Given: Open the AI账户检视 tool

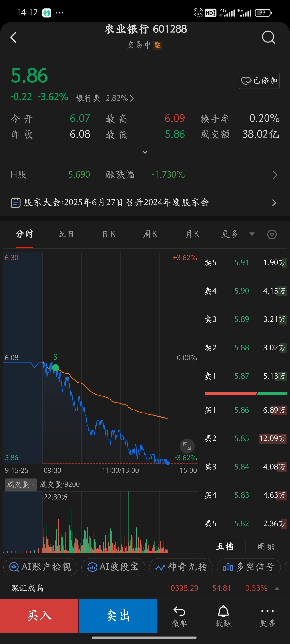Looking at the screenshot, I should click(x=40, y=567).
